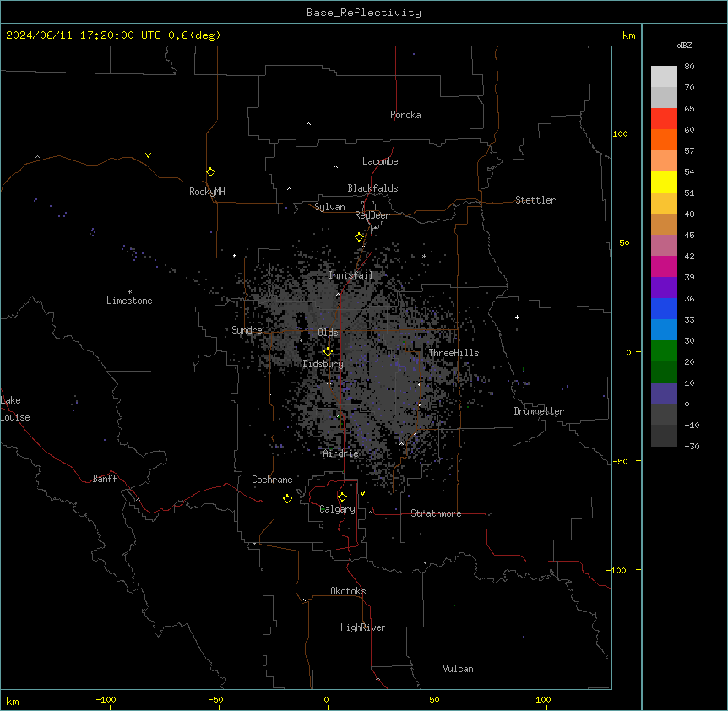This screenshot has width=728, height=711.
Task: Click the Calgary label
Action: tap(338, 509)
